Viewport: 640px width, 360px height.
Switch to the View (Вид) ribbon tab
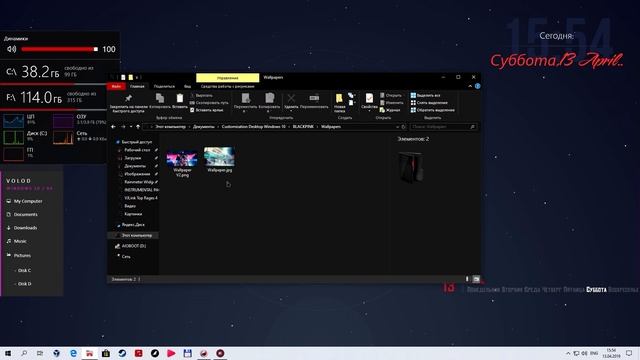pyautogui.click(x=187, y=87)
